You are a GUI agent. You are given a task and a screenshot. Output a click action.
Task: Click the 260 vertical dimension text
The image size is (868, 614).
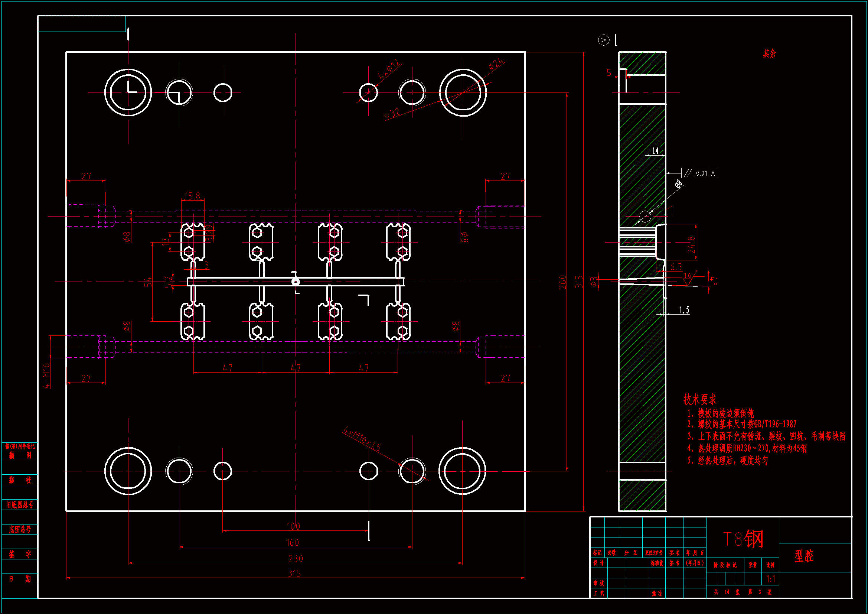pyautogui.click(x=562, y=282)
